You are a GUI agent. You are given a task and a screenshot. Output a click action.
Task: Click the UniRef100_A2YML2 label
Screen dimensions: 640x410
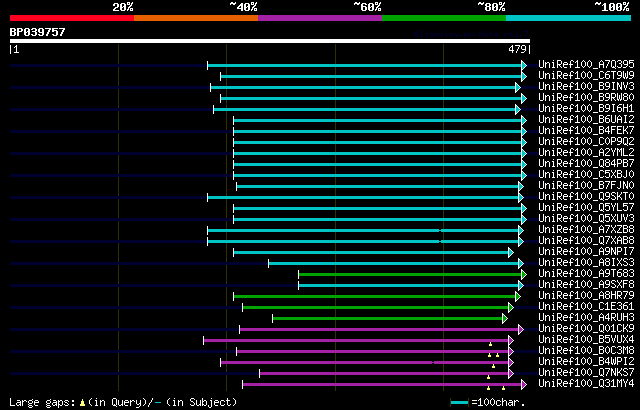point(586,153)
